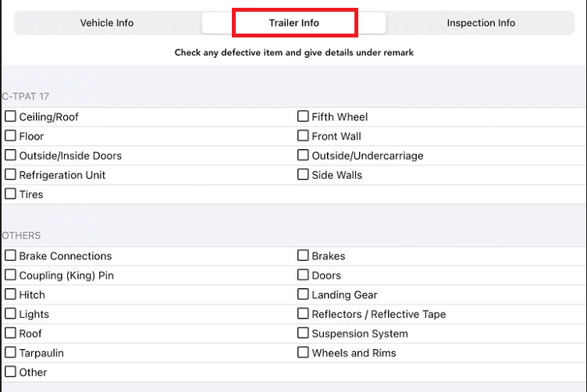Mark Suspension System as defective
The image size is (587, 392).
[x=303, y=333]
